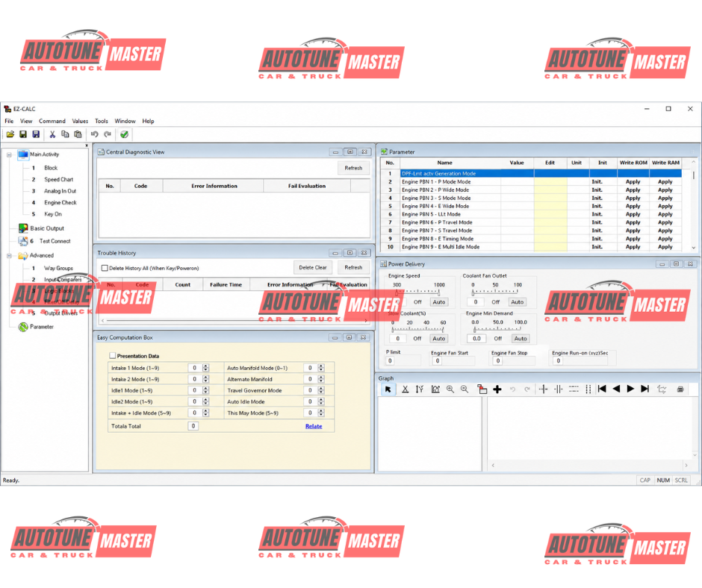Set Coolant Fan Outlet to Off
This screenshot has height=588, width=702.
(496, 302)
